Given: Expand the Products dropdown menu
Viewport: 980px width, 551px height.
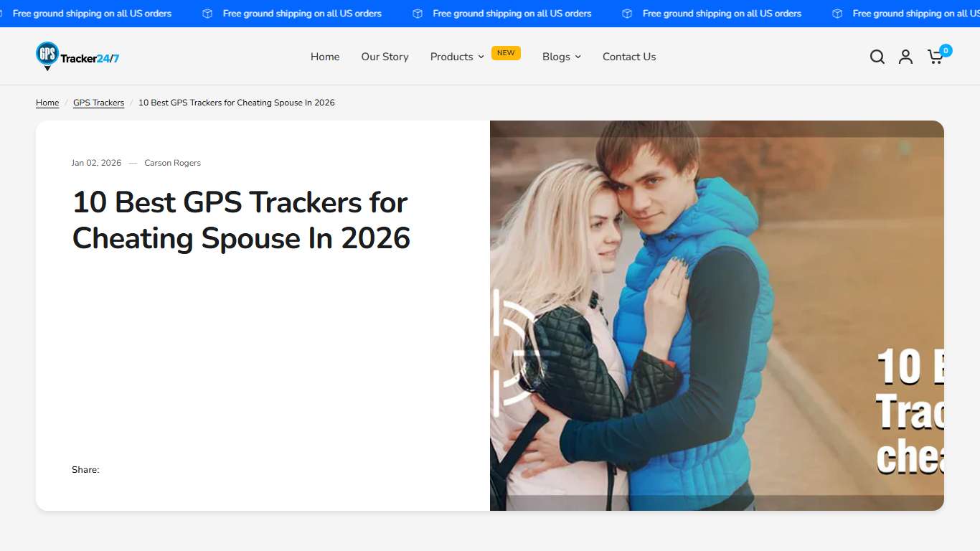Looking at the screenshot, I should tap(453, 56).
